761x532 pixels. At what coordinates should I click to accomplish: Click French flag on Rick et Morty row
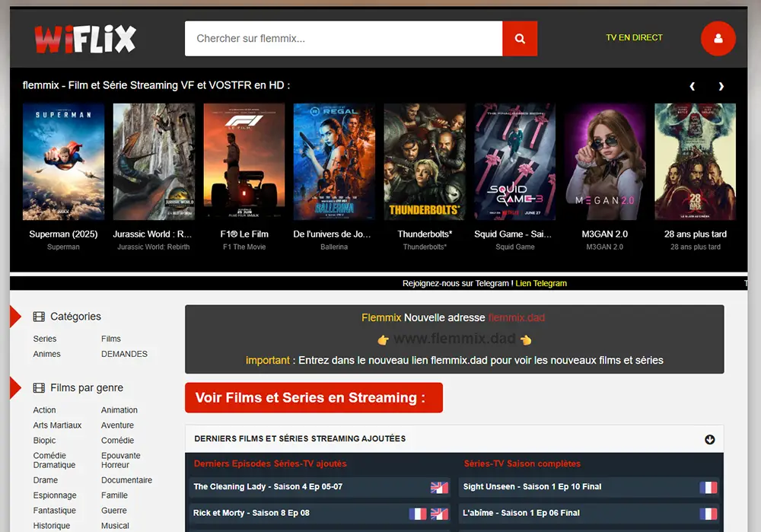418,514
